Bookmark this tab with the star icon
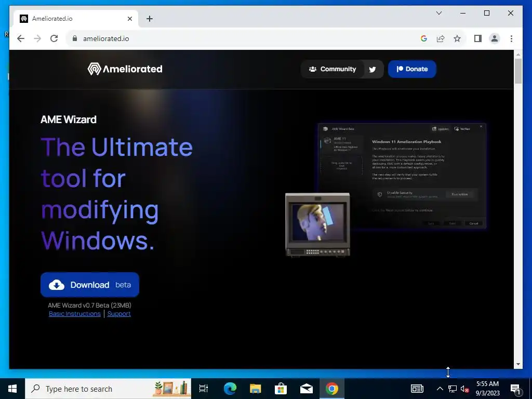Viewport: 532px width, 399px height. (x=457, y=38)
